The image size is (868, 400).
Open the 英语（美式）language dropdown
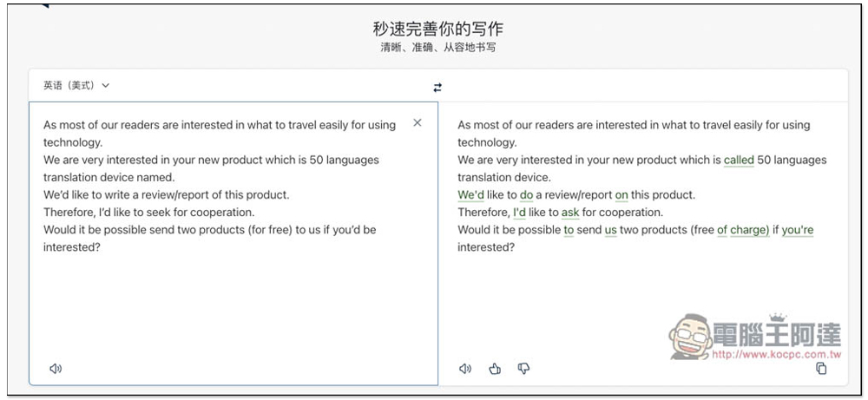tap(76, 85)
